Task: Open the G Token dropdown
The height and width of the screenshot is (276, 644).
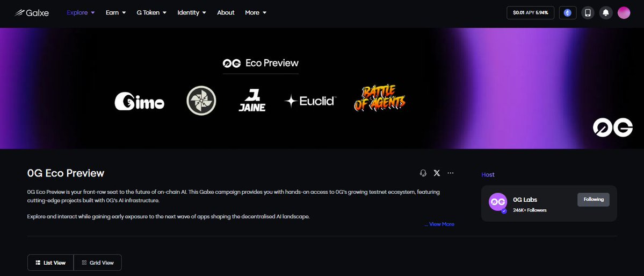Action: click(151, 13)
